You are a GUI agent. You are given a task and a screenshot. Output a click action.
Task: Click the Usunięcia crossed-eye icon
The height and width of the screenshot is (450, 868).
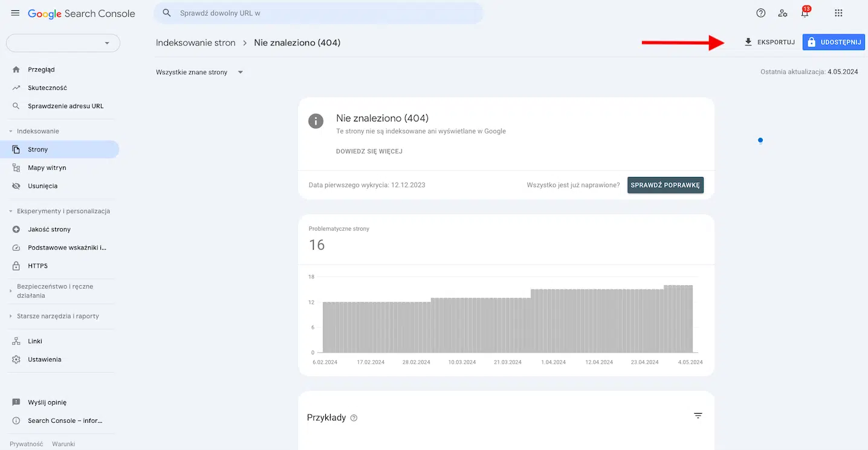click(x=16, y=186)
